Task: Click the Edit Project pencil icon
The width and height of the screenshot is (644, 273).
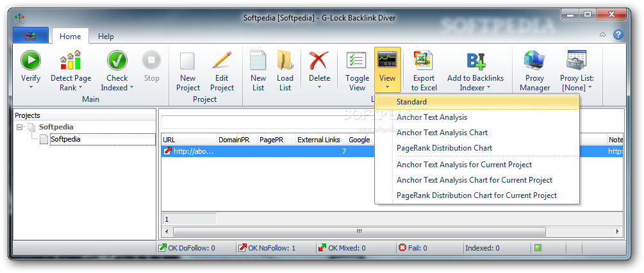Action: tap(222, 61)
